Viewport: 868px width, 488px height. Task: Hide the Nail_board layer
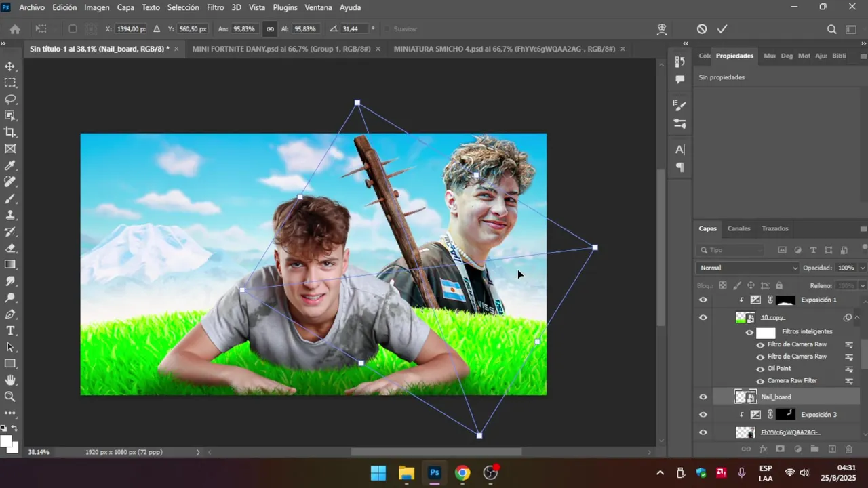[x=703, y=397]
